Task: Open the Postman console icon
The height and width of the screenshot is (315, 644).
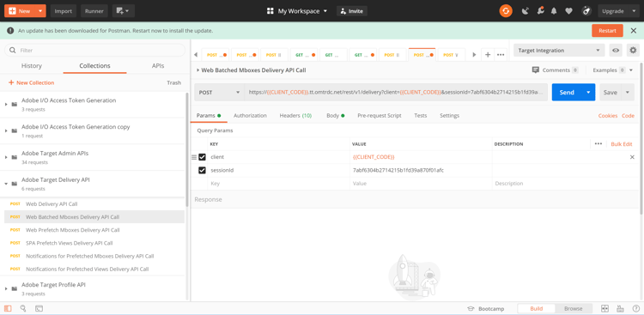Action: (39, 308)
